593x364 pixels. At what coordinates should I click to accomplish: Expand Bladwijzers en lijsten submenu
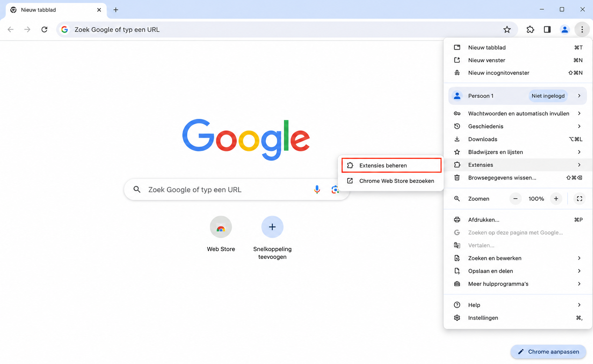click(x=518, y=152)
